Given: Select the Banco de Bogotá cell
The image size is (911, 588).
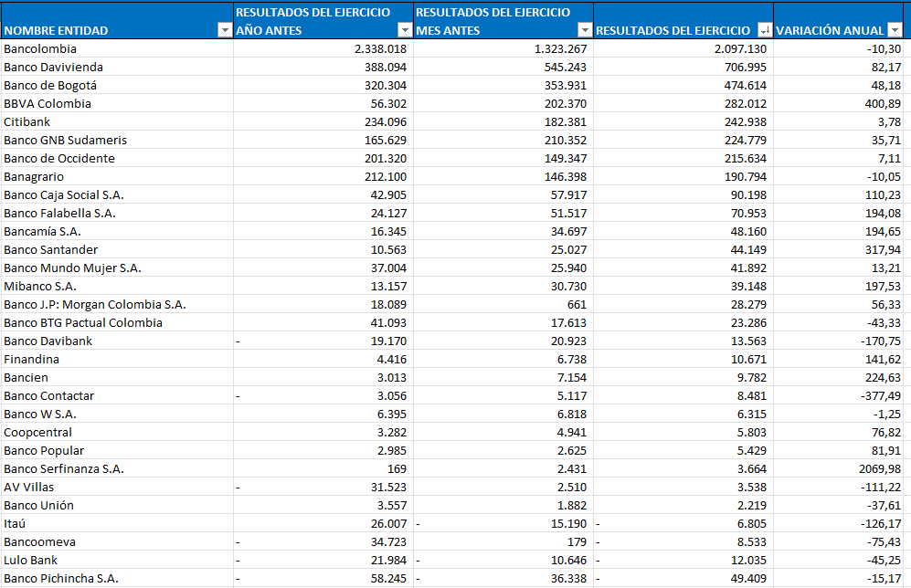Looking at the screenshot, I should [x=117, y=85].
